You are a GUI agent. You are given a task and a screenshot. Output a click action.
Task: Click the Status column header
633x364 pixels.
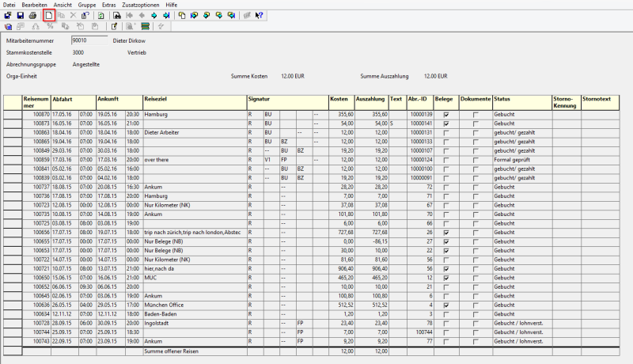(x=522, y=103)
